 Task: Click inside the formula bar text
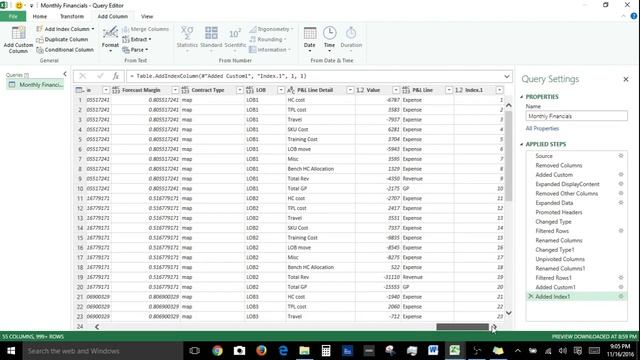pyautogui.click(x=218, y=76)
